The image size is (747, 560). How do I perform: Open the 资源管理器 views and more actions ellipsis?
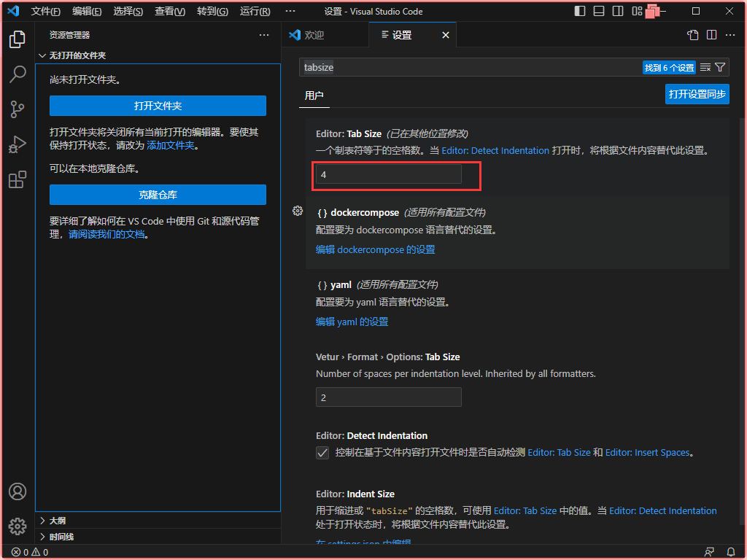(x=264, y=35)
